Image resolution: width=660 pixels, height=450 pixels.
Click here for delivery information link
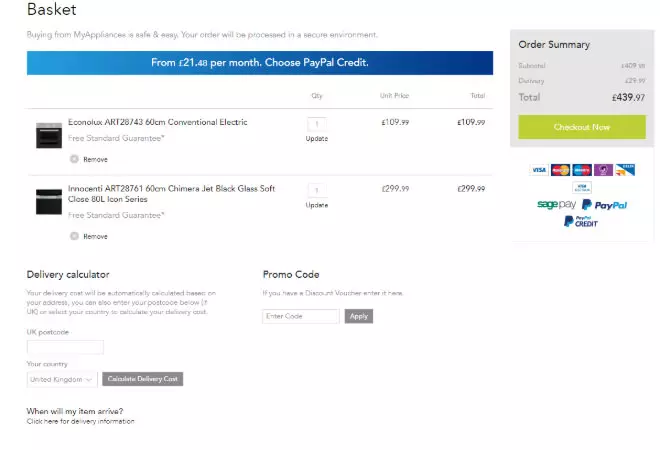click(80, 421)
